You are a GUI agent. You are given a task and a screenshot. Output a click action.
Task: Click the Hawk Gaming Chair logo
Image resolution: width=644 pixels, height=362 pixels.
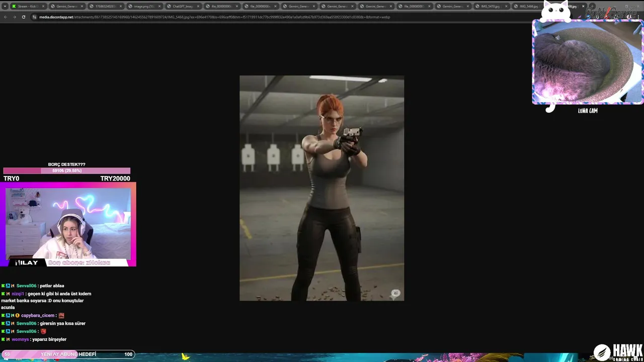(x=618, y=352)
